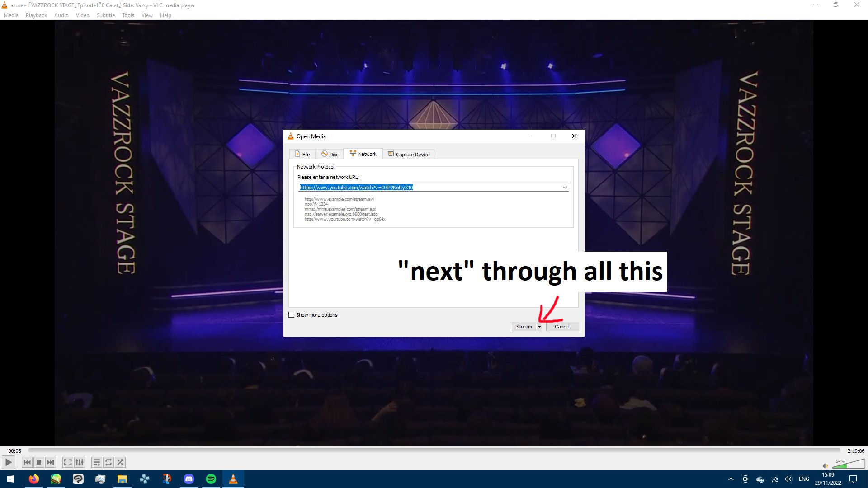Image resolution: width=868 pixels, height=488 pixels.
Task: Click elapsed time label 00:03
Action: pyautogui.click(x=14, y=451)
